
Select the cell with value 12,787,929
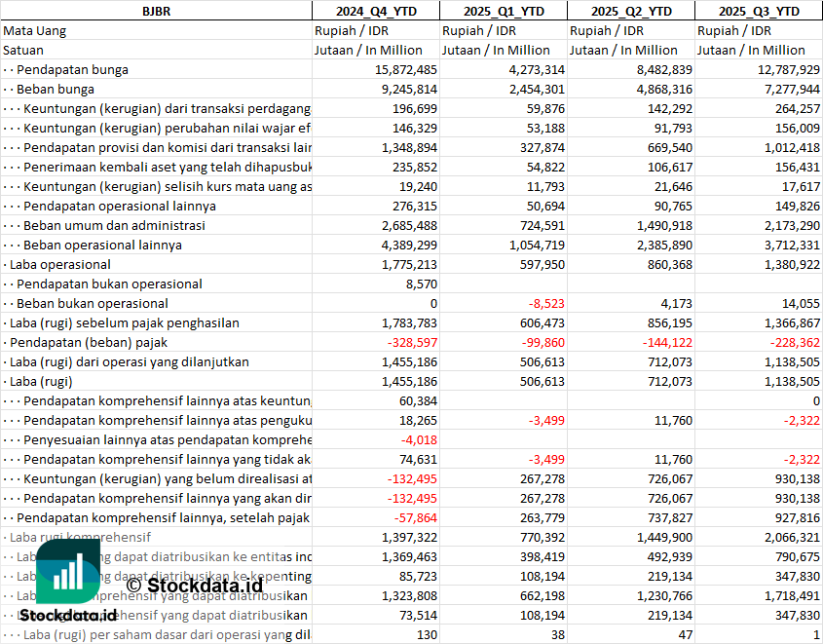(x=788, y=69)
